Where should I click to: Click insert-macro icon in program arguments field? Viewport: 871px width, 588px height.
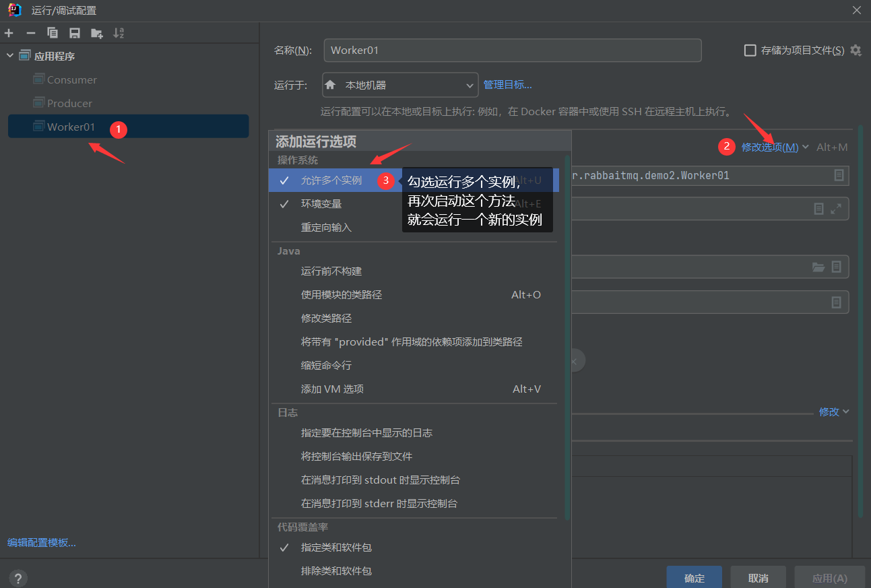pos(818,209)
